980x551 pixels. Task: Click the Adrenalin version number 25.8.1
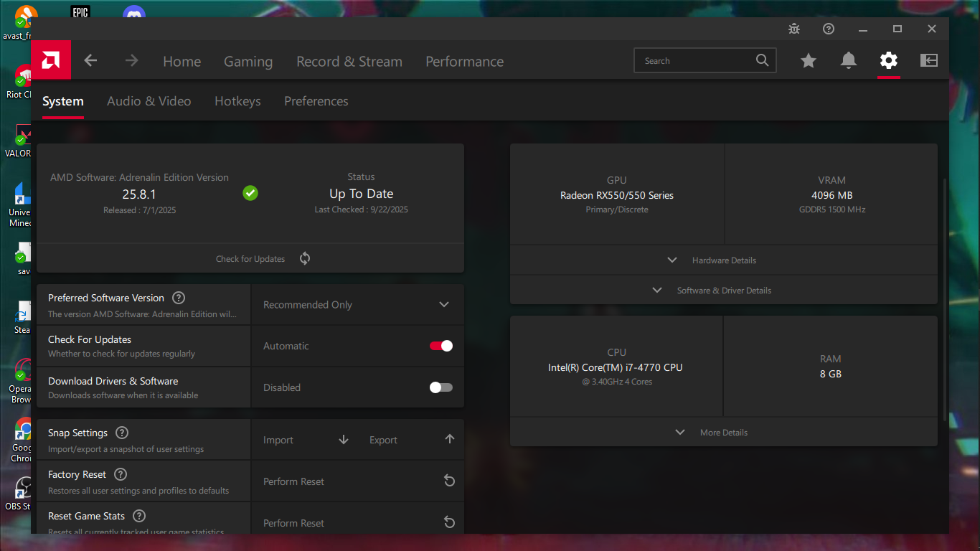139,194
